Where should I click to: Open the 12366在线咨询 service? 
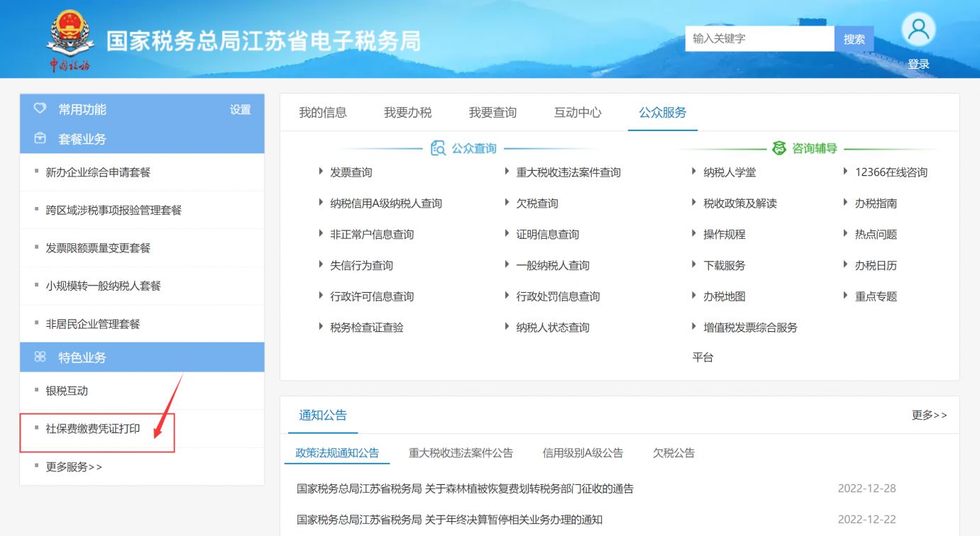(x=891, y=172)
